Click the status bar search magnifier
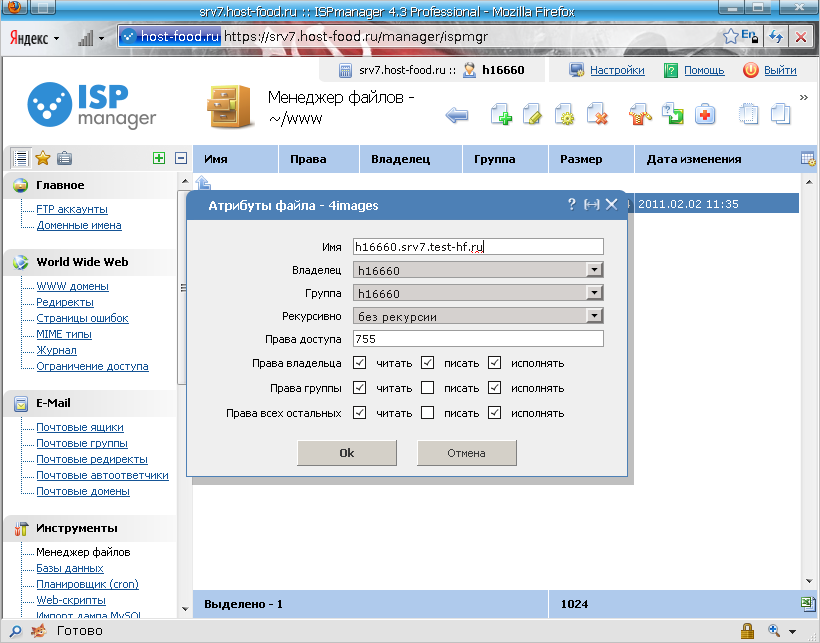 coord(16,631)
